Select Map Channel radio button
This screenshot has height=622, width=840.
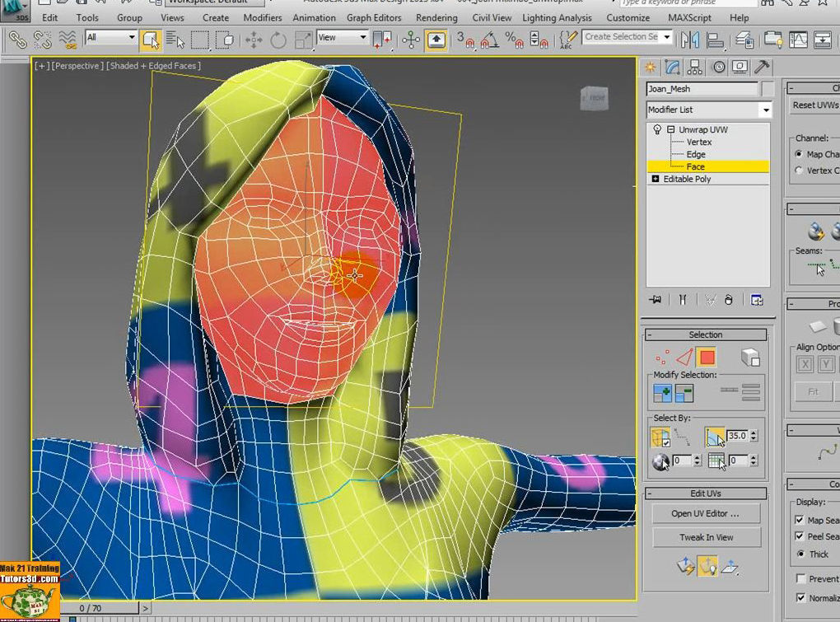click(799, 154)
